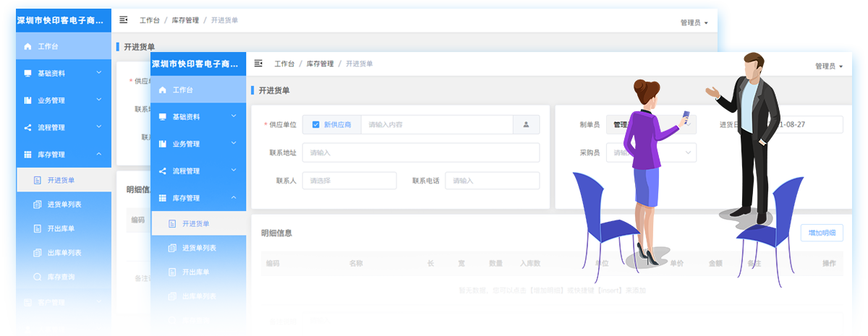Select 开出库单 in the front sidebar

[195, 272]
